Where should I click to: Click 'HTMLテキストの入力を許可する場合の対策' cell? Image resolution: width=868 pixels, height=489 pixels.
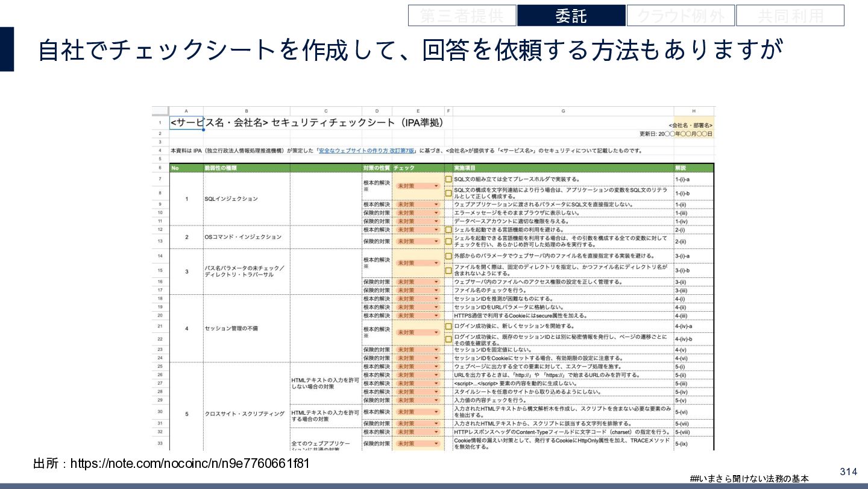coord(326,415)
